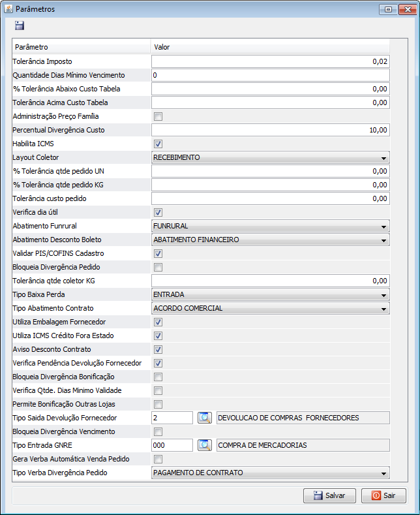Click % Tolerância qtde pedido UN field

271,171
